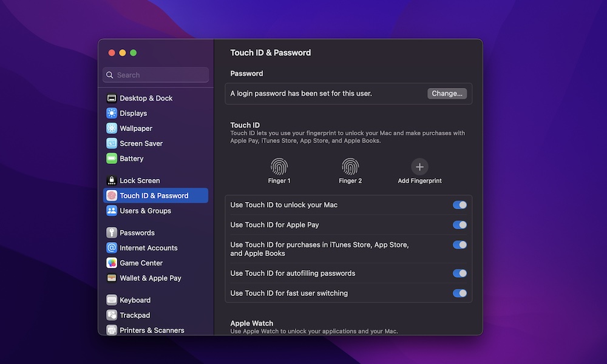Viewport: 607px width, 364px height.
Task: Go to Wallpaper settings label
Action: [136, 129]
